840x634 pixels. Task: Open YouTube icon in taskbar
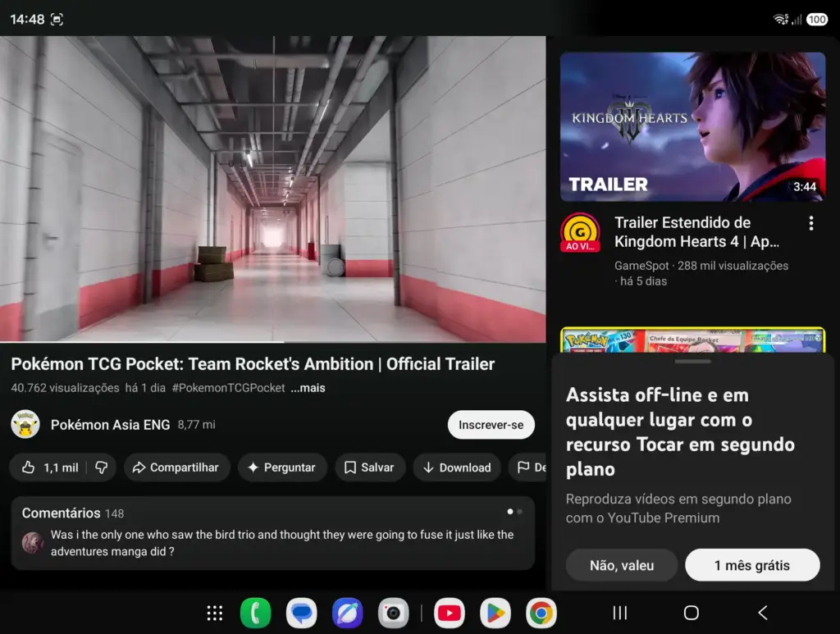click(449, 613)
